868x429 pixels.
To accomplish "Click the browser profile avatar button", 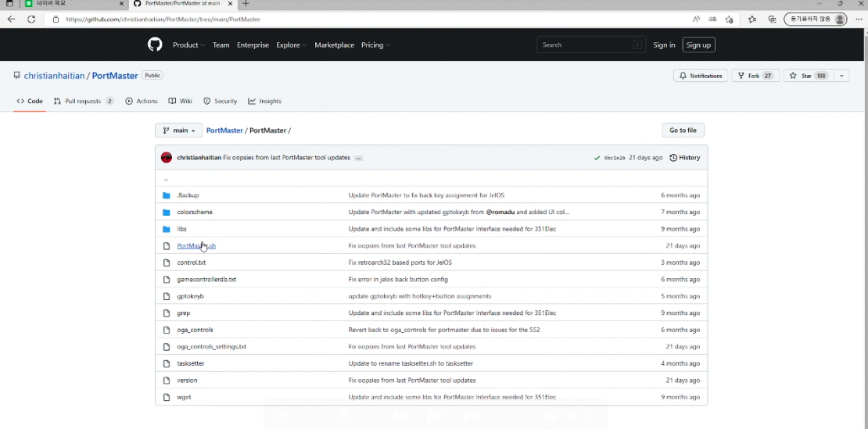I will click(816, 19).
